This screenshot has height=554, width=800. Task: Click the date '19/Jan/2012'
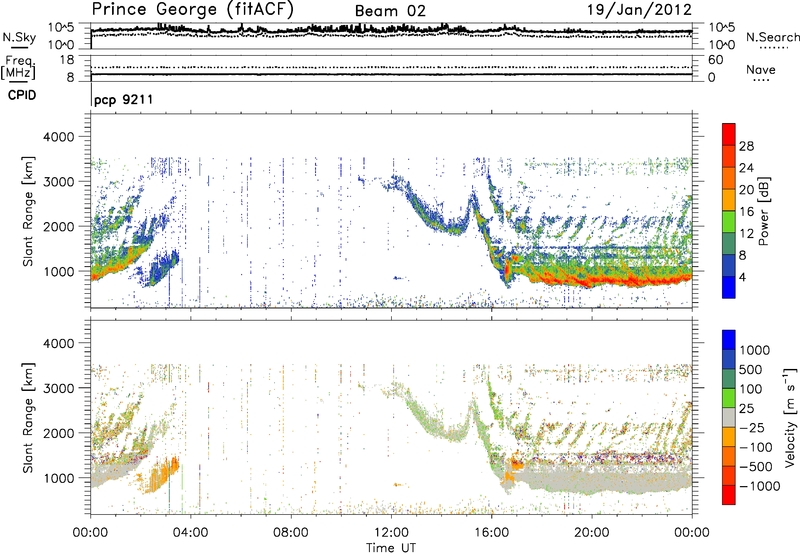(x=639, y=10)
